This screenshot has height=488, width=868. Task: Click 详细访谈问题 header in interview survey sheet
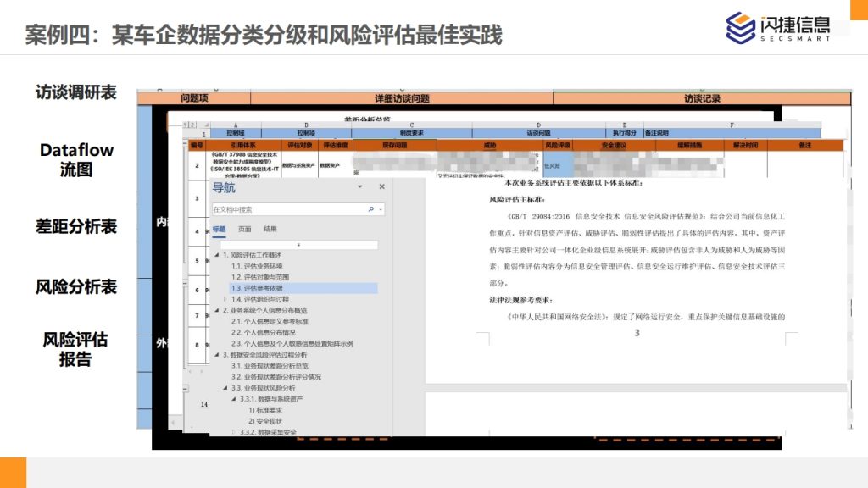(x=402, y=98)
